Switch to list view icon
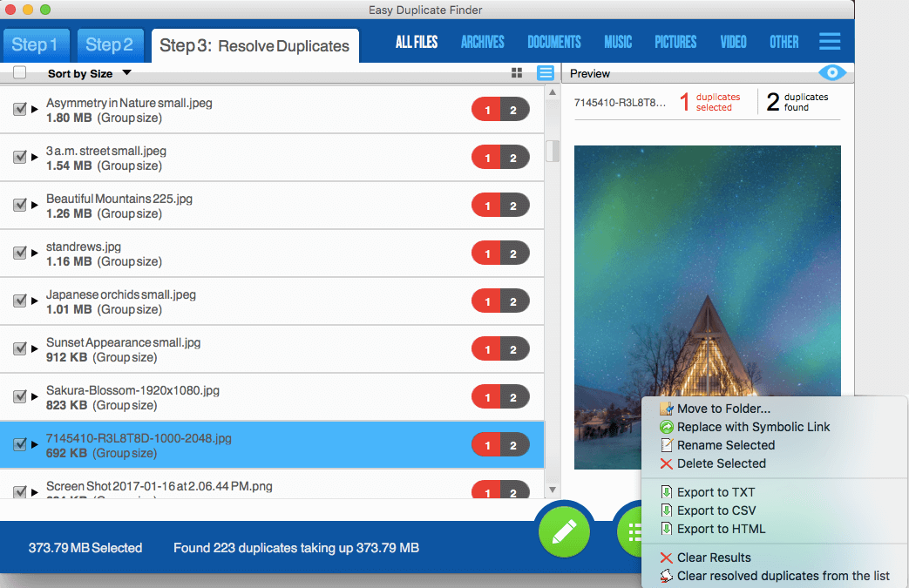Screen dimensions: 909x588 (x=546, y=73)
